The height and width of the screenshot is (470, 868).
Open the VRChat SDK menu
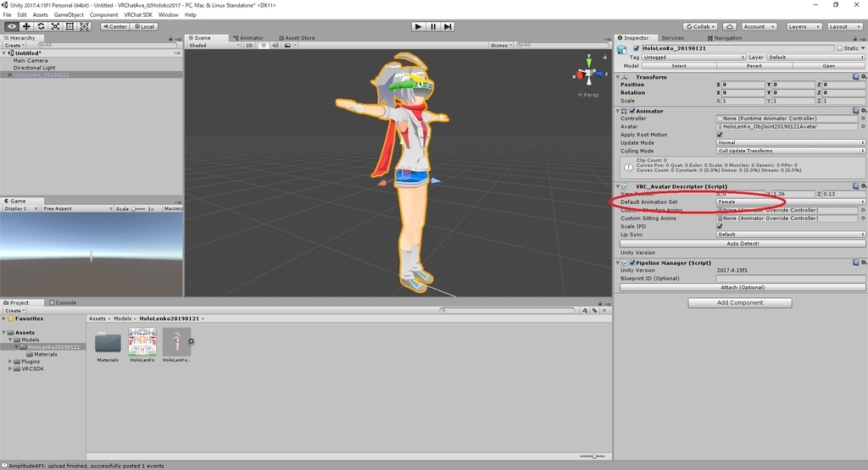click(138, 15)
